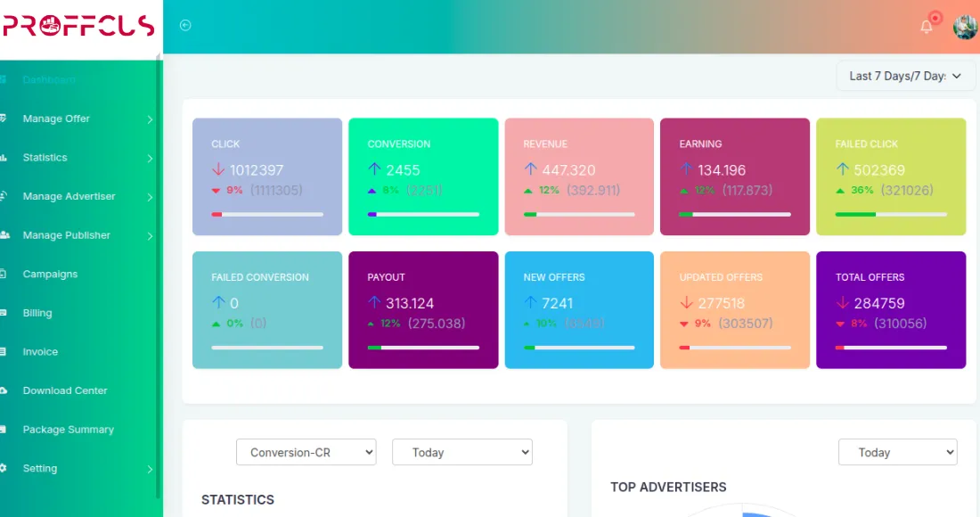Click the Revenue card progress bar

click(579, 214)
